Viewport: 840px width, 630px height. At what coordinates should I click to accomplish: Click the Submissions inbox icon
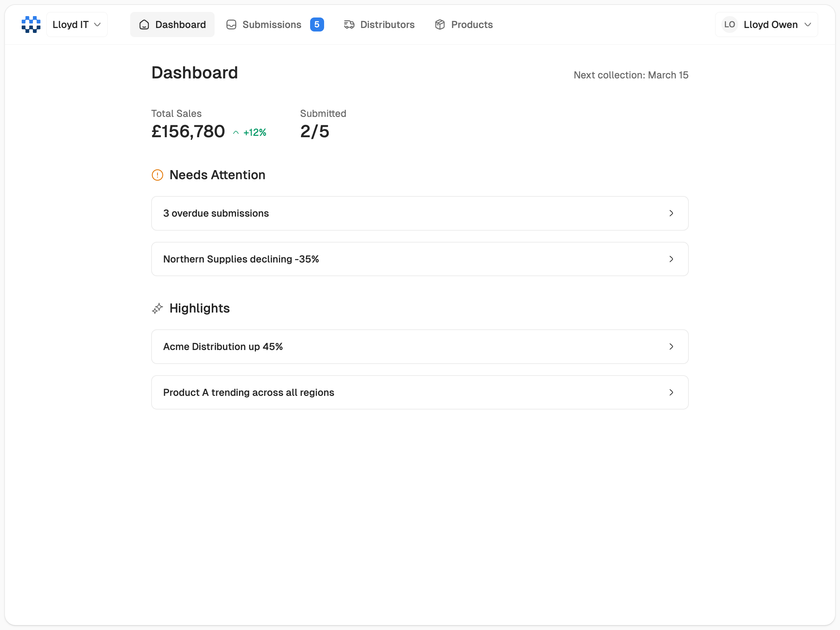tap(231, 24)
